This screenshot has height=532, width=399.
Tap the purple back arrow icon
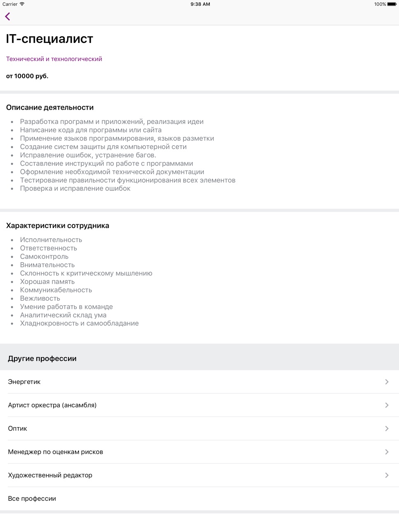click(x=7, y=16)
